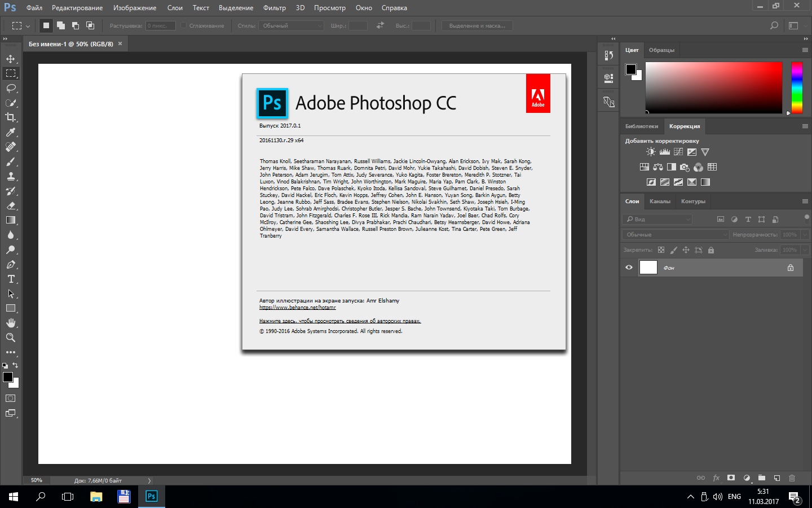The width and height of the screenshot is (812, 508).
Task: Open the Layers panel menu
Action: [805, 201]
